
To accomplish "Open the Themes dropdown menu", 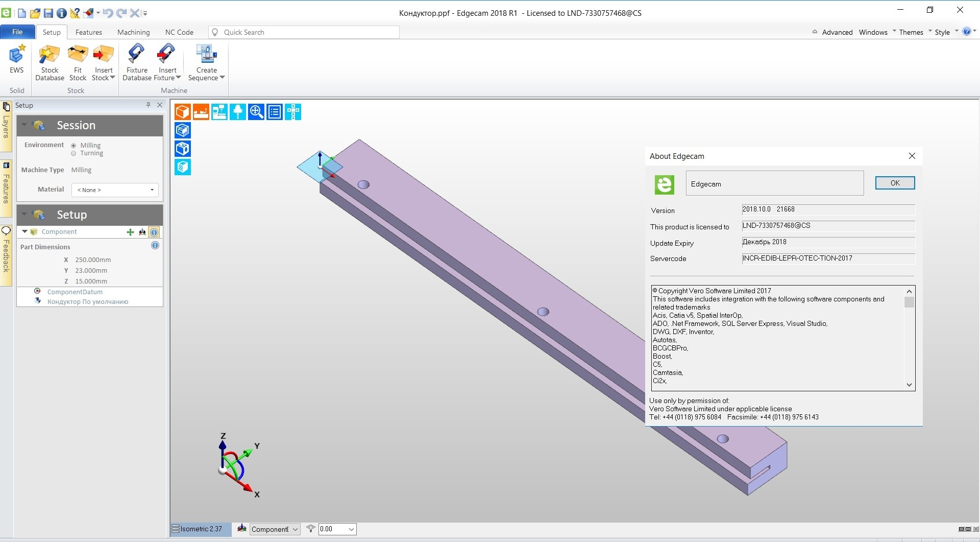I will [x=915, y=32].
